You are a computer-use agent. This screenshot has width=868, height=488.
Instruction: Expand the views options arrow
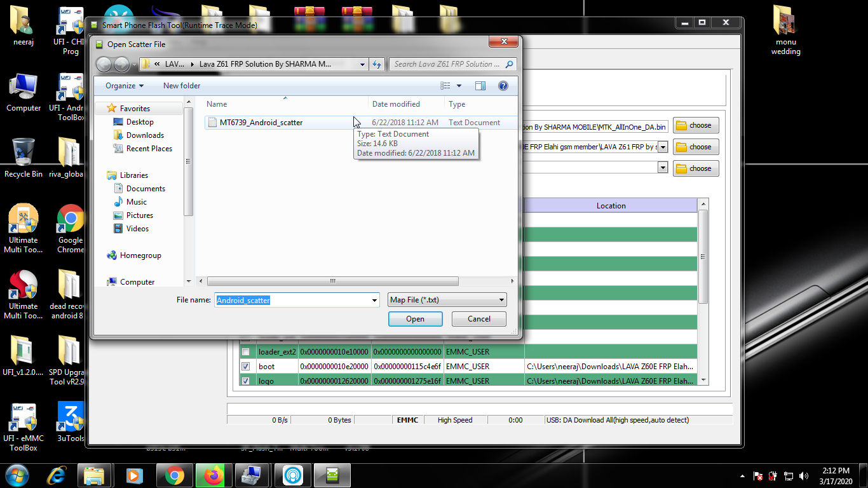(459, 86)
